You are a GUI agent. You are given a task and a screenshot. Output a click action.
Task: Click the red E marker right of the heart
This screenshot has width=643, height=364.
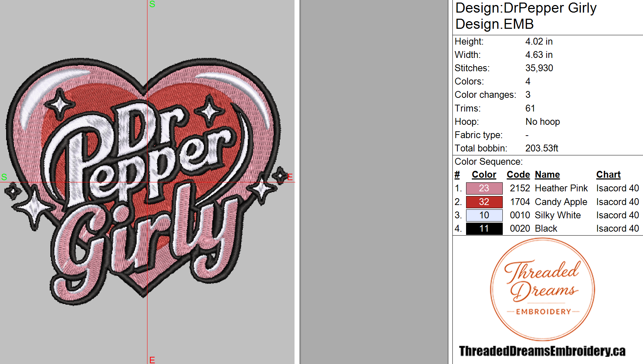(x=290, y=177)
